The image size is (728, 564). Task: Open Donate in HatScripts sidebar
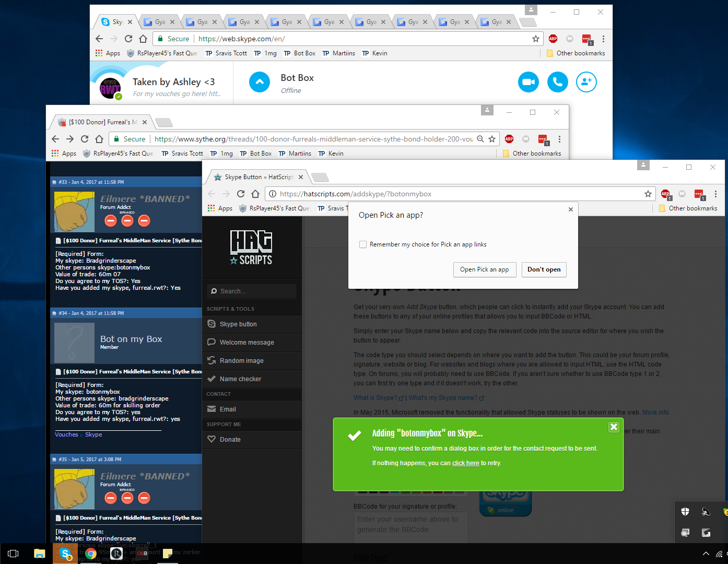tap(252, 440)
